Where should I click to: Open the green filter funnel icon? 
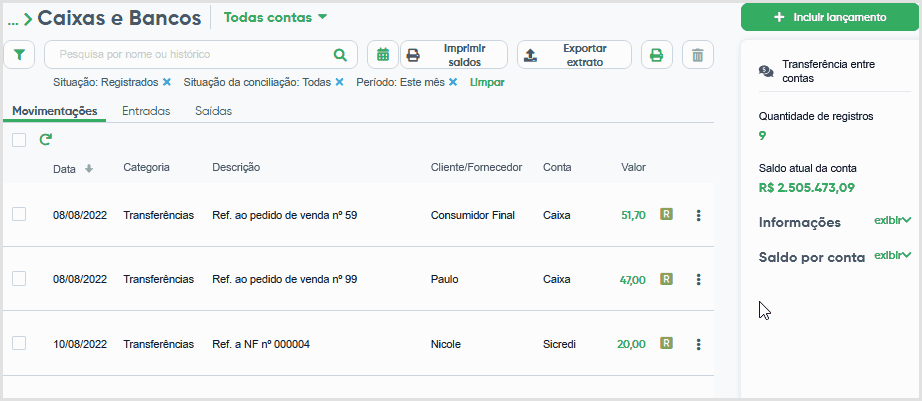19,55
